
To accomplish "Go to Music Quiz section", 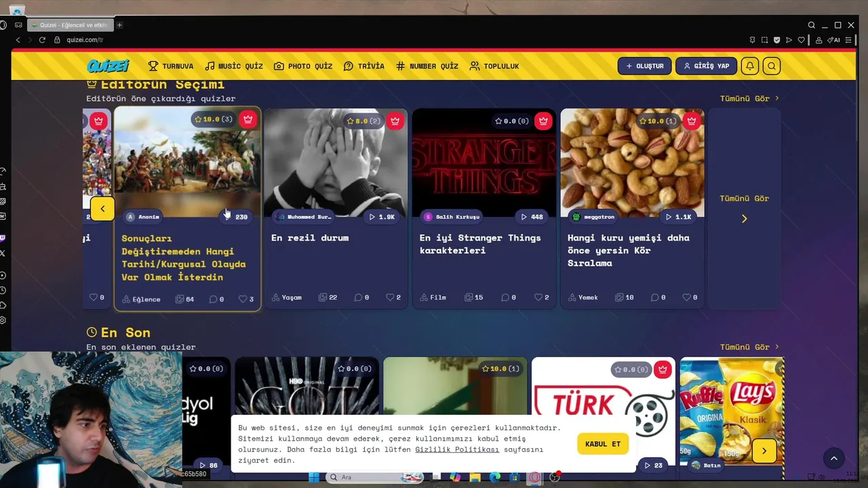I will coord(234,66).
